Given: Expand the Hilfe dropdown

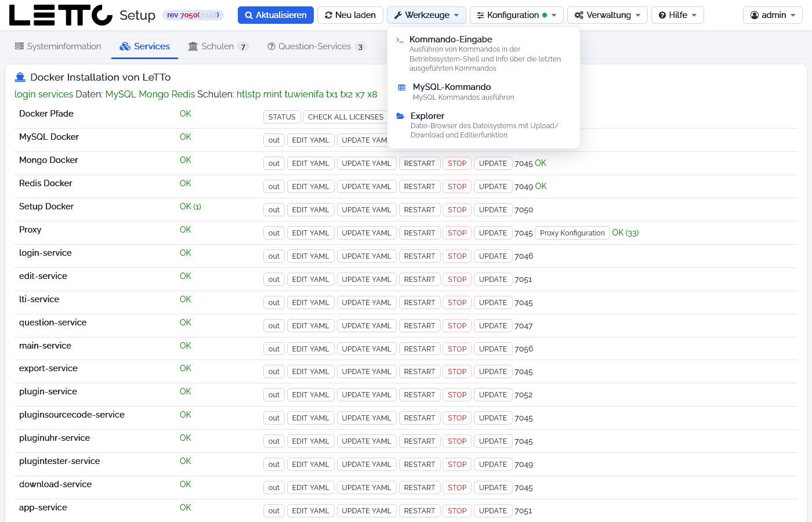Looking at the screenshot, I should pos(677,15).
